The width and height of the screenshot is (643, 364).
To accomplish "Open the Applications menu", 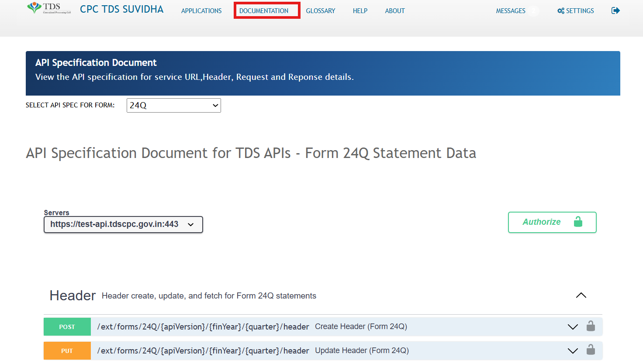I will tap(201, 11).
